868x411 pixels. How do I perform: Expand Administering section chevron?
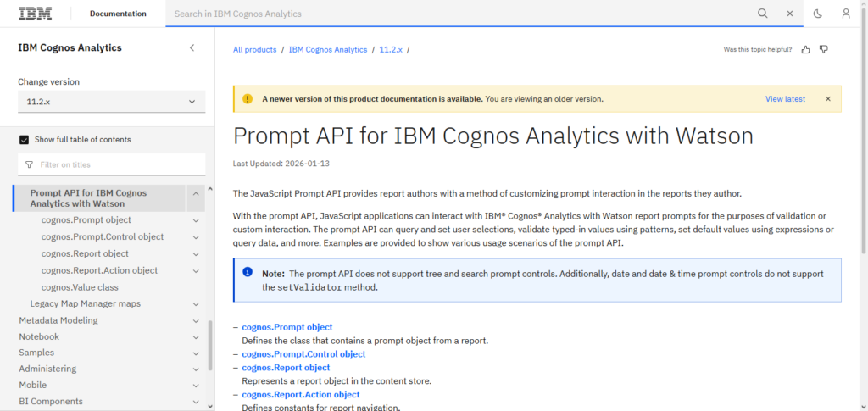click(196, 369)
